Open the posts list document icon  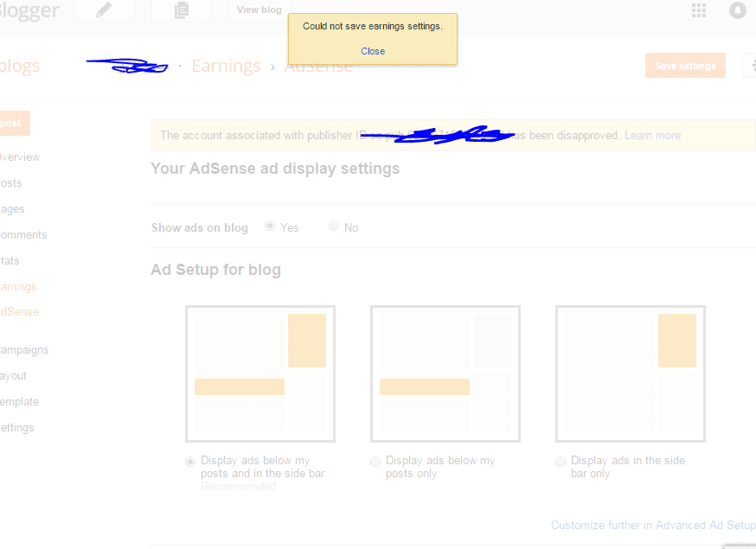pyautogui.click(x=182, y=10)
